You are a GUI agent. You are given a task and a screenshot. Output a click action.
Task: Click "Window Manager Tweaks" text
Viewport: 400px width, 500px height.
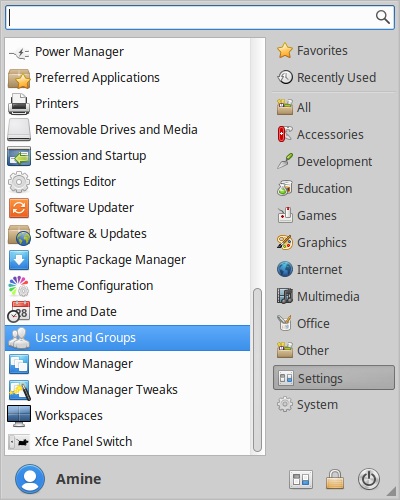click(106, 390)
